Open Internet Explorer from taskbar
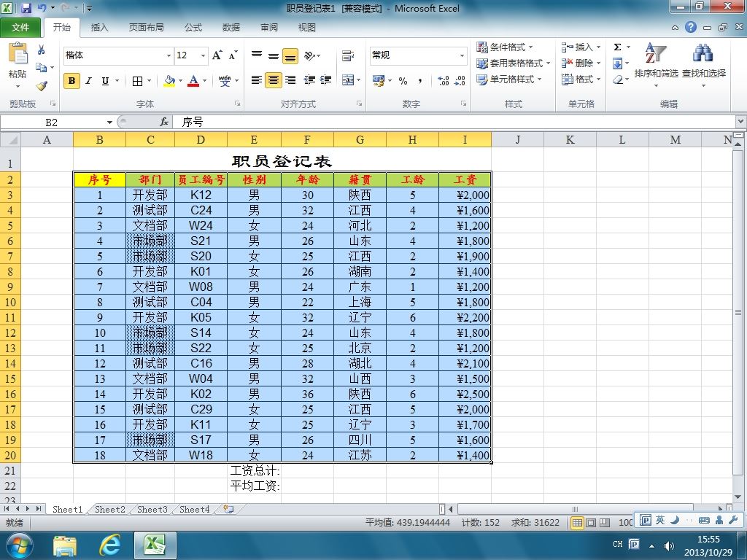This screenshot has height=560, width=747. [109, 545]
